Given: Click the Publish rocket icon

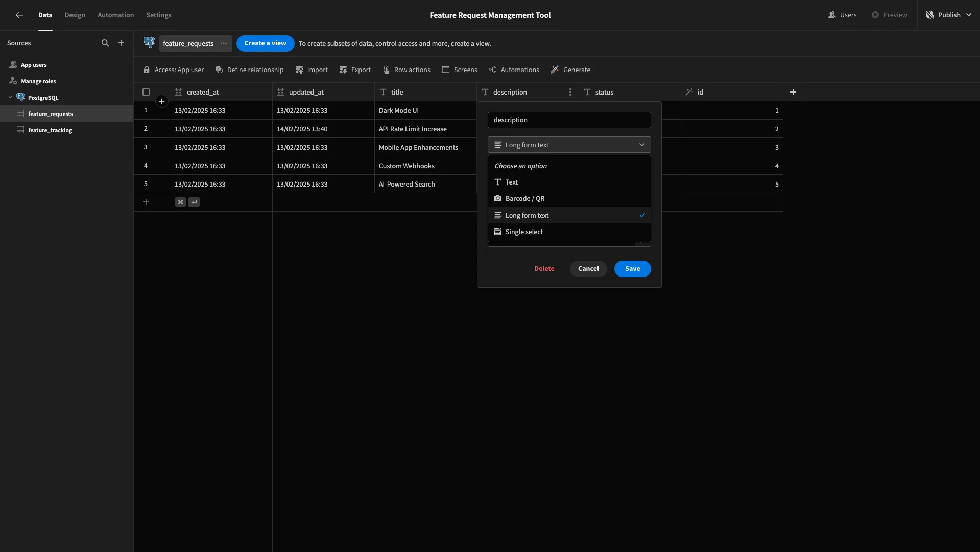Looking at the screenshot, I should pyautogui.click(x=930, y=15).
